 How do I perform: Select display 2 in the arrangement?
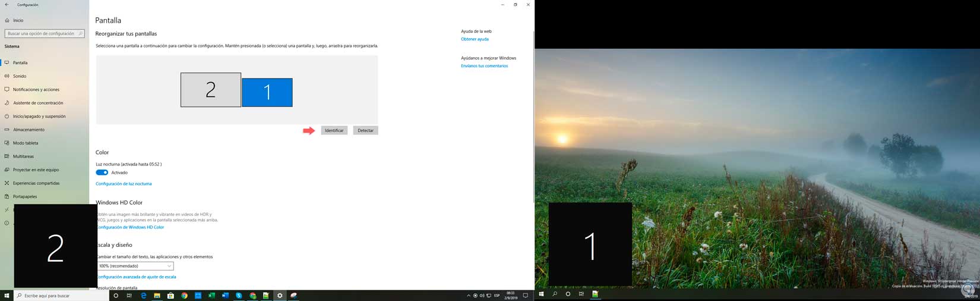211,90
